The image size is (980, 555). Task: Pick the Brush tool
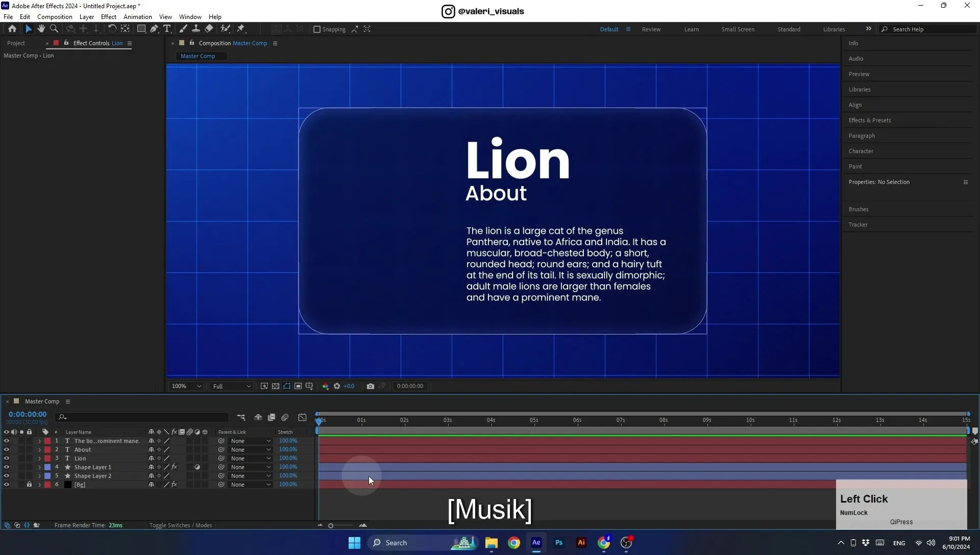[x=183, y=29]
